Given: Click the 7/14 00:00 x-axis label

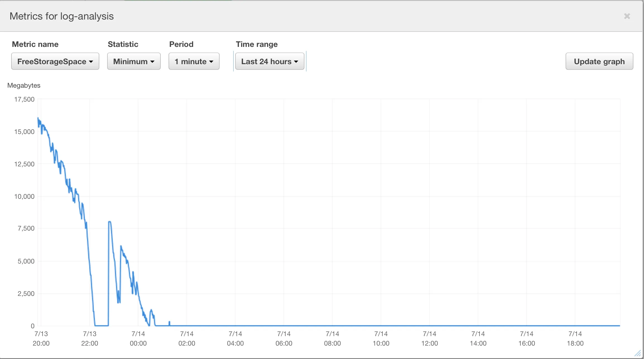Looking at the screenshot, I should coord(138,338).
